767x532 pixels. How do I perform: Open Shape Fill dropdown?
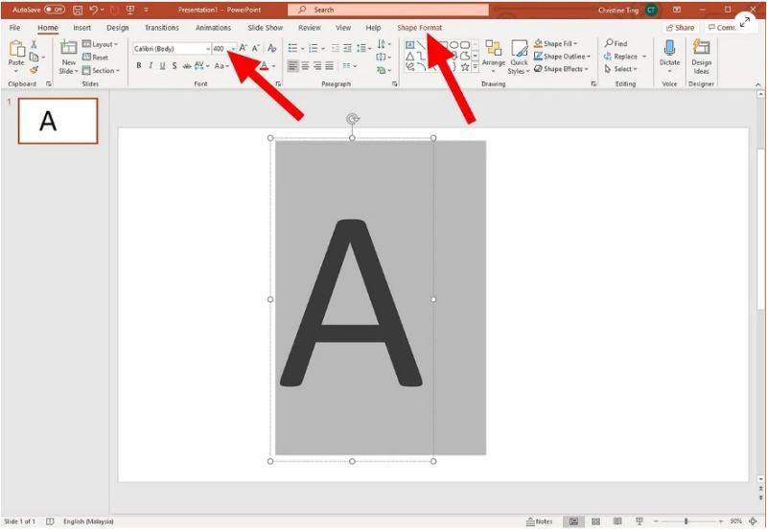click(556, 43)
